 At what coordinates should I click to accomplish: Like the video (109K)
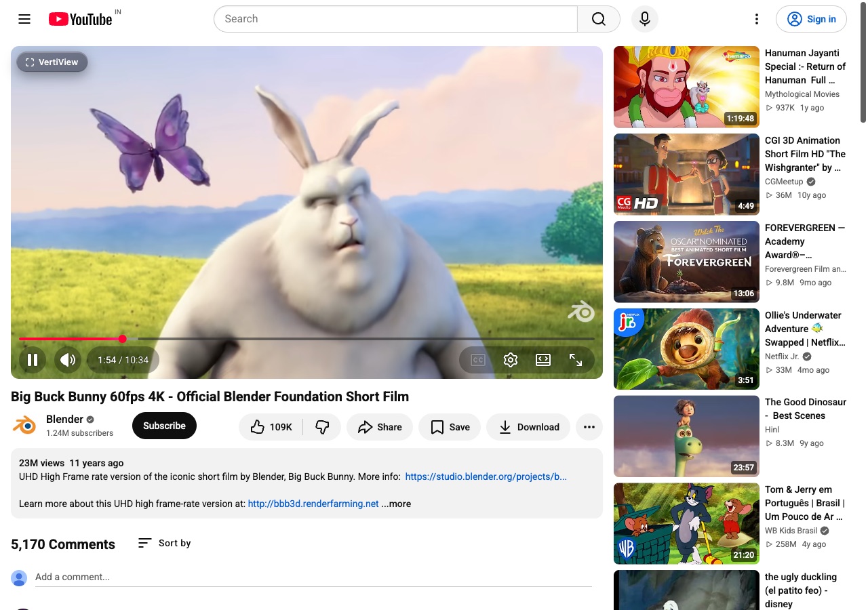point(271,427)
